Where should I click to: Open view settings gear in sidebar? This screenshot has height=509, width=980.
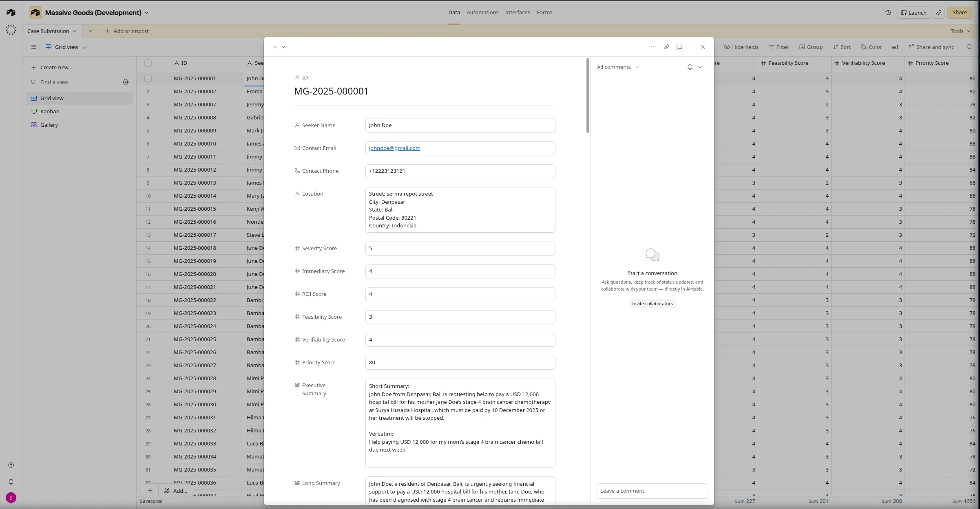tap(126, 82)
